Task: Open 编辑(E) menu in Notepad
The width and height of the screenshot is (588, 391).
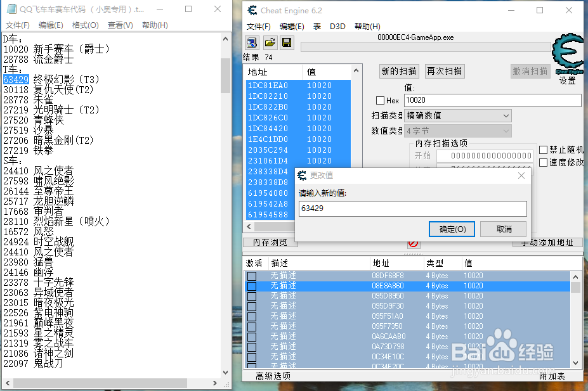Action: (x=51, y=25)
